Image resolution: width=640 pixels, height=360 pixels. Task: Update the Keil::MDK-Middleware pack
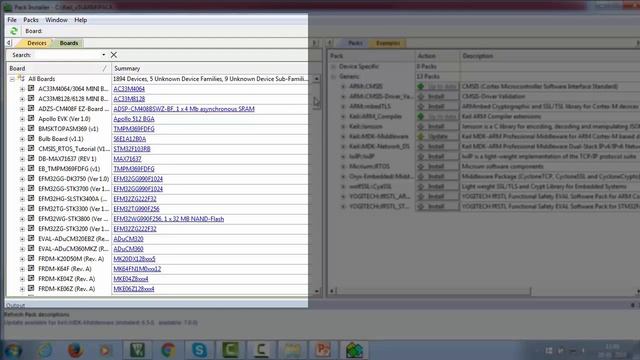pyautogui.click(x=437, y=136)
